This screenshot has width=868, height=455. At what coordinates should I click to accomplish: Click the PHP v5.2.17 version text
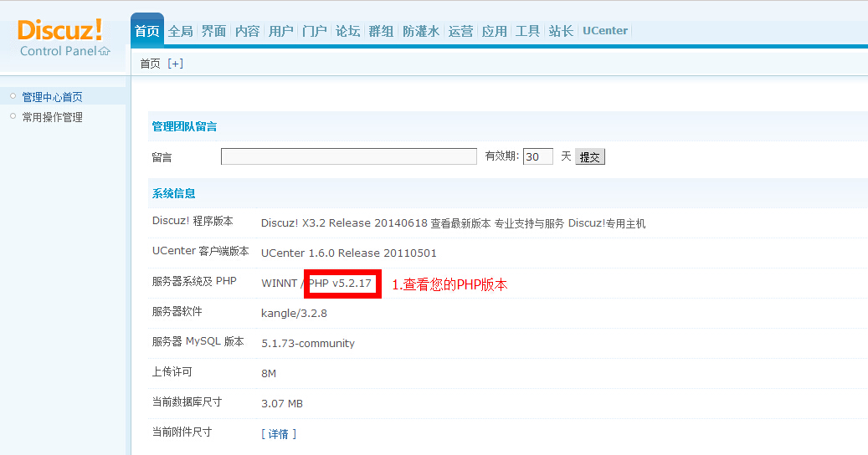coord(340,284)
